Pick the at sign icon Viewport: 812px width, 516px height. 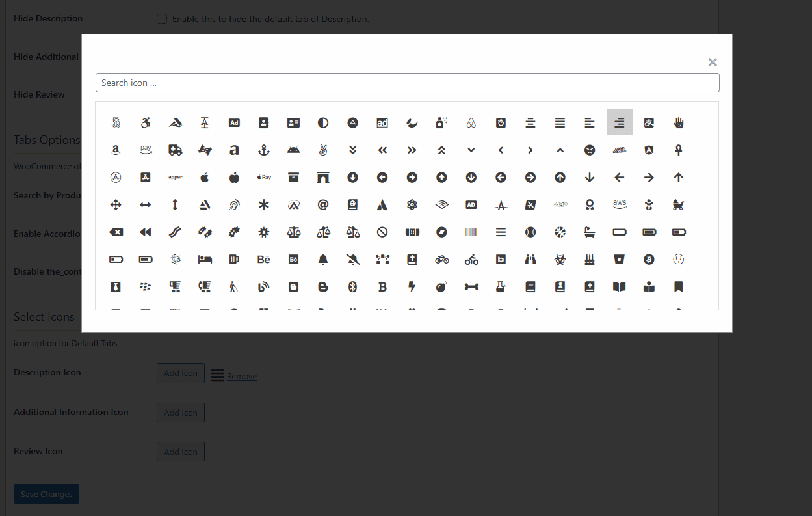coord(323,205)
